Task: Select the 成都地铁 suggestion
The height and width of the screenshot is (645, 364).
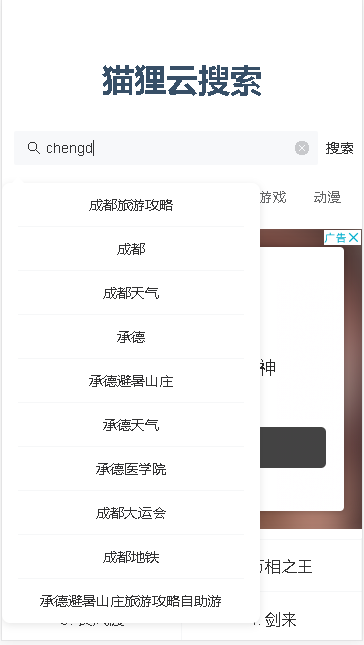Action: point(131,557)
